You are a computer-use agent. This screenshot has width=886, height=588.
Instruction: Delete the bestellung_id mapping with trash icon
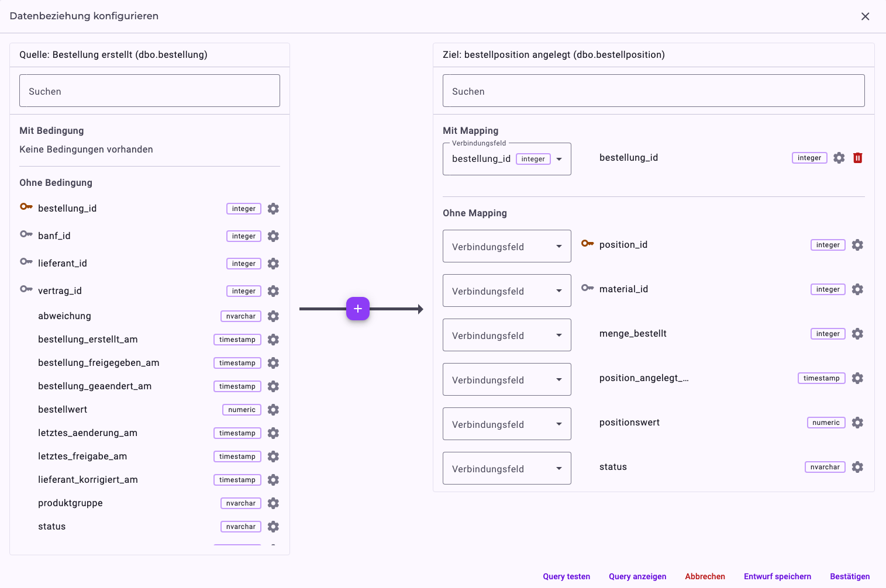pos(858,158)
